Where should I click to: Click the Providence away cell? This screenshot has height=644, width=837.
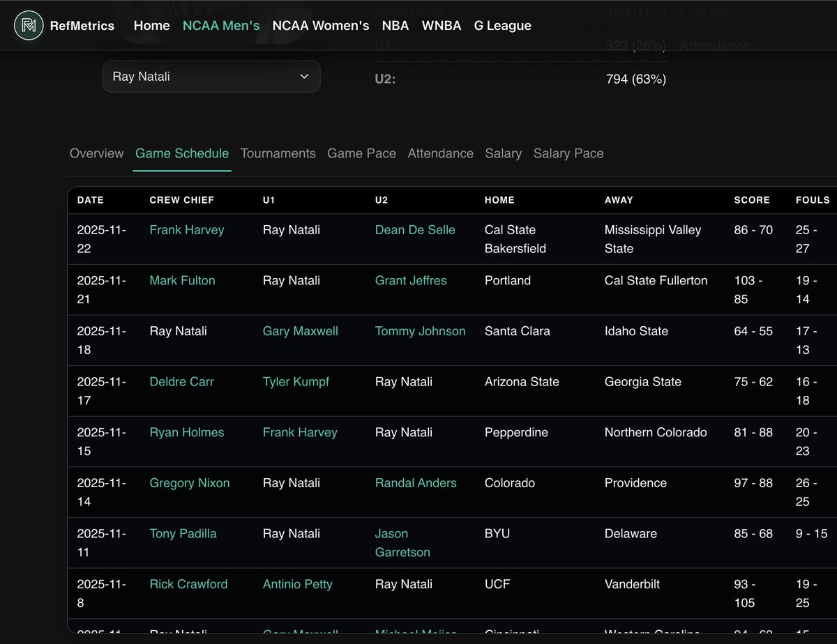tap(635, 483)
